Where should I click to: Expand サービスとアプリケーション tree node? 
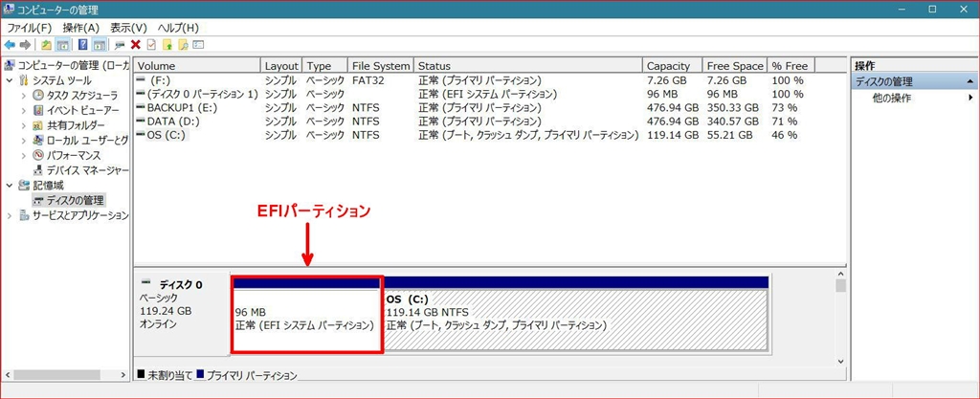pyautogui.click(x=10, y=215)
